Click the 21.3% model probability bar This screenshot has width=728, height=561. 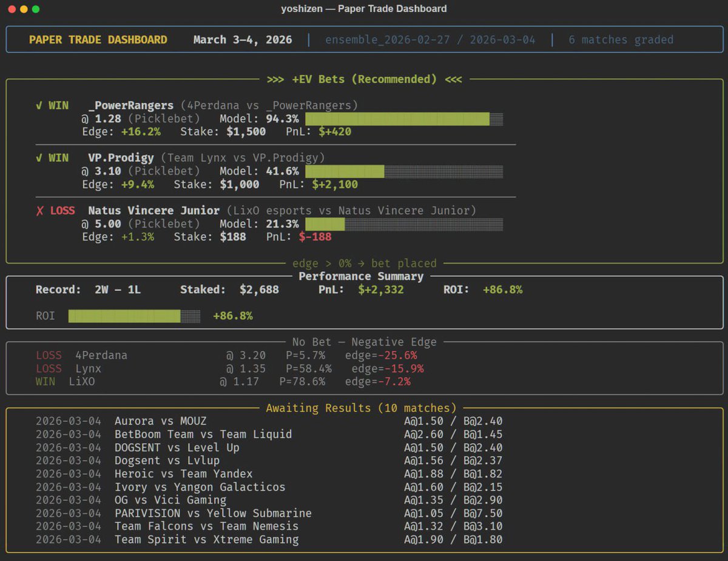pyautogui.click(x=404, y=224)
